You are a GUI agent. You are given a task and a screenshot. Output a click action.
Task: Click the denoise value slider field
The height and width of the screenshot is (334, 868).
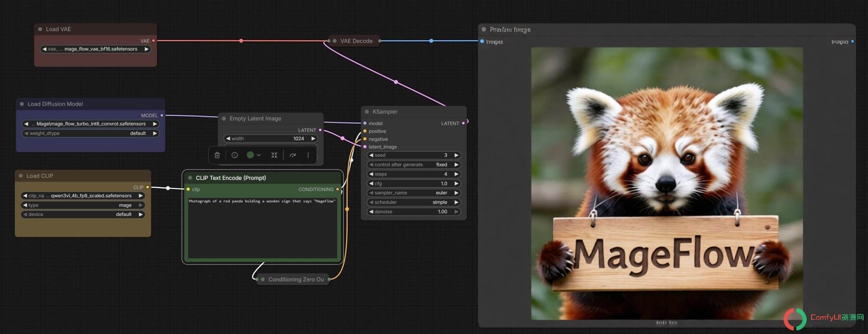[414, 212]
